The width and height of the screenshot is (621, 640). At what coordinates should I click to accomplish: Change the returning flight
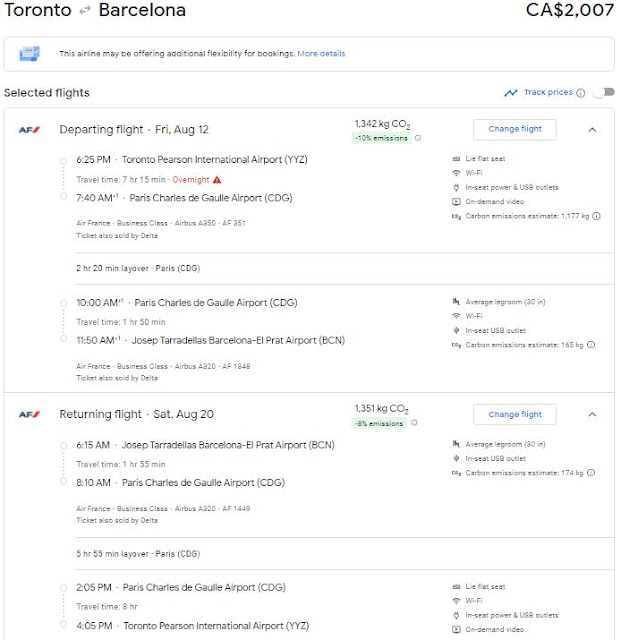[514, 414]
